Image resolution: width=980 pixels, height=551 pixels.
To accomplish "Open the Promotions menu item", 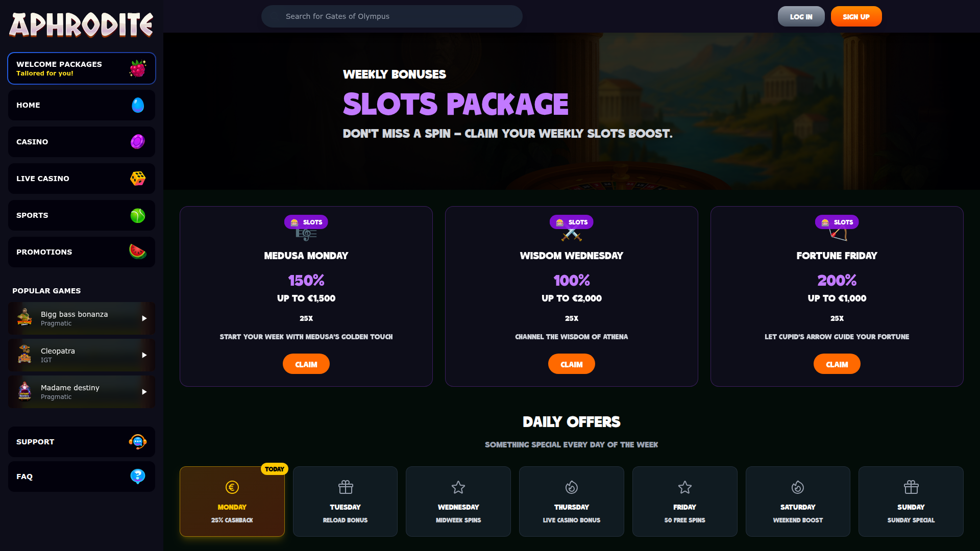I will (x=44, y=252).
